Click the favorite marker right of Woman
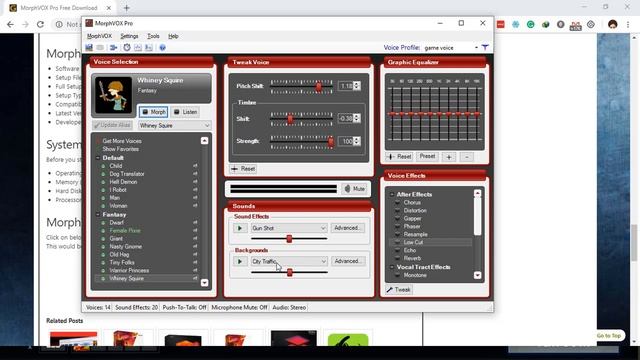 195,206
